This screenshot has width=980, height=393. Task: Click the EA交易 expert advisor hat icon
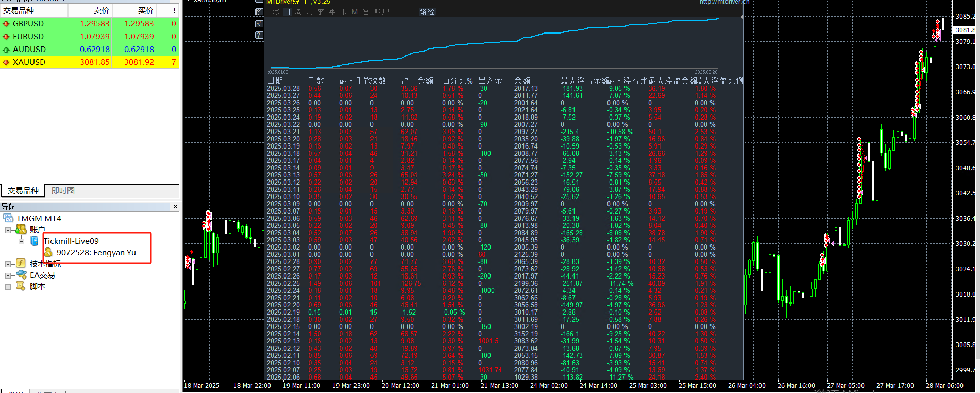pos(21,275)
